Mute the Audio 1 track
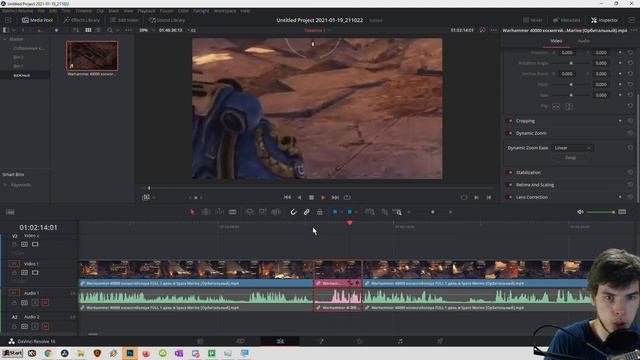640x360 pixels. (x=45, y=302)
